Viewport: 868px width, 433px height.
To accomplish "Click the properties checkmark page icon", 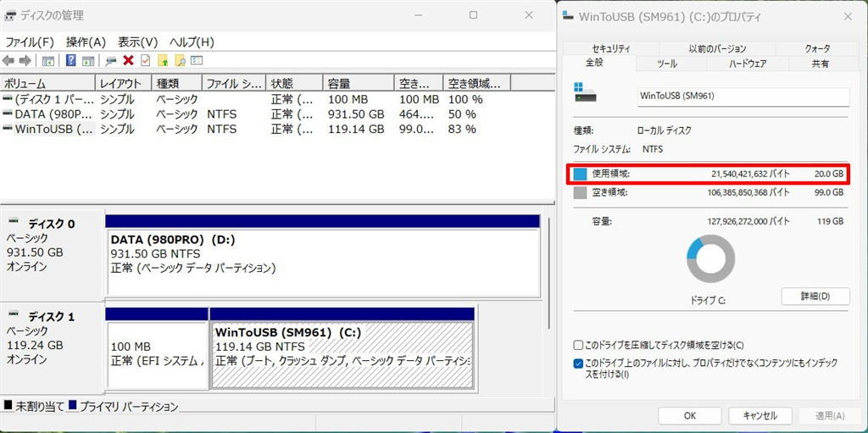I will 146,60.
